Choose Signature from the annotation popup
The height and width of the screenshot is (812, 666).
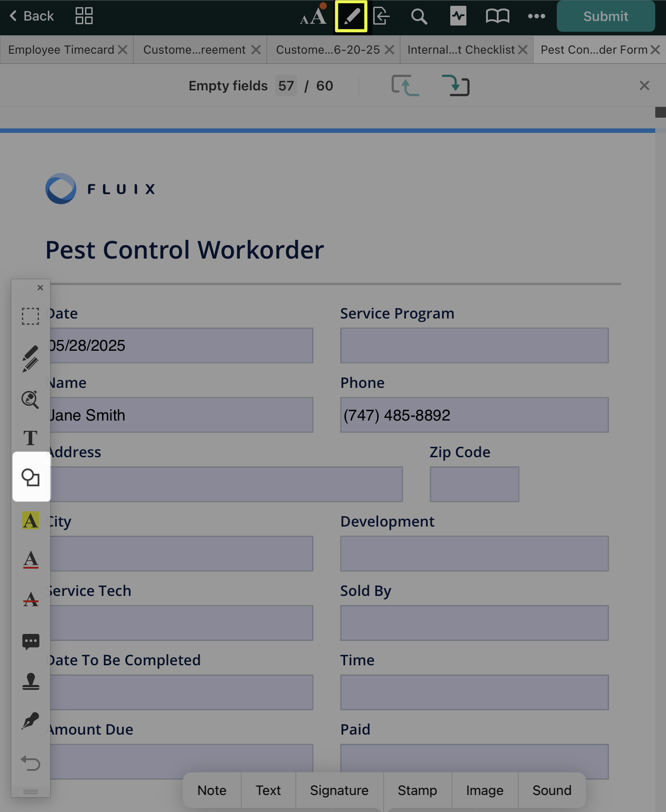339,791
